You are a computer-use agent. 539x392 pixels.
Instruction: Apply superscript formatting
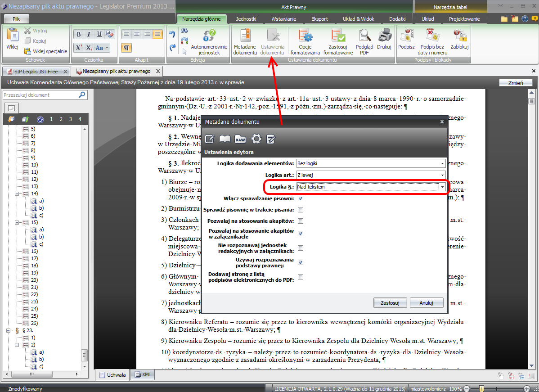tap(79, 48)
